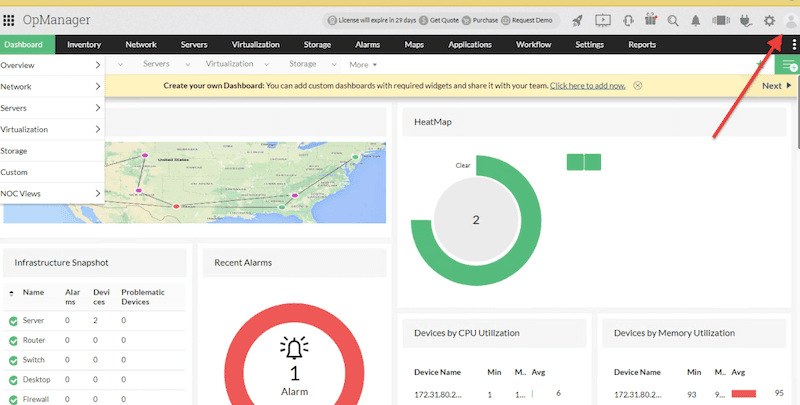Mark dashboard with the green star

760,64
